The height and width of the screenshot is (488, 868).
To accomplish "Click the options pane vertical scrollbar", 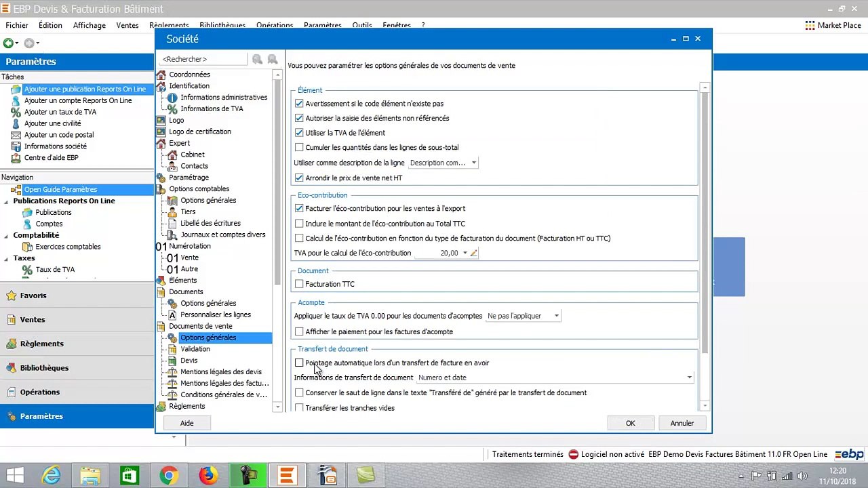I will pyautogui.click(x=705, y=222).
